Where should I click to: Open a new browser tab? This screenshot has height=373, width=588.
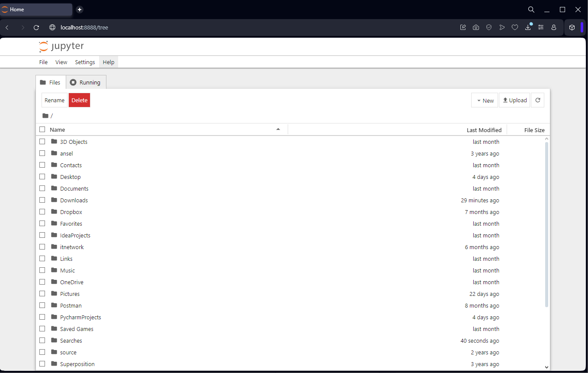click(80, 10)
